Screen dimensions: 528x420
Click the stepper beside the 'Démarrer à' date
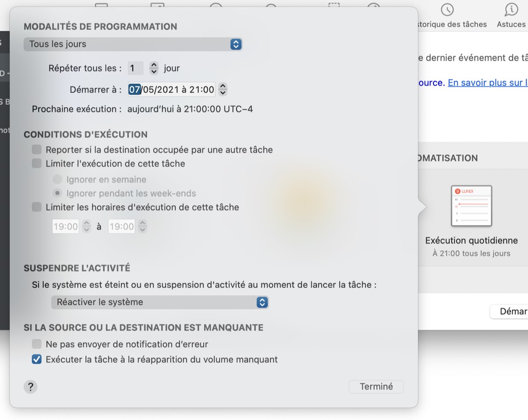(x=223, y=90)
